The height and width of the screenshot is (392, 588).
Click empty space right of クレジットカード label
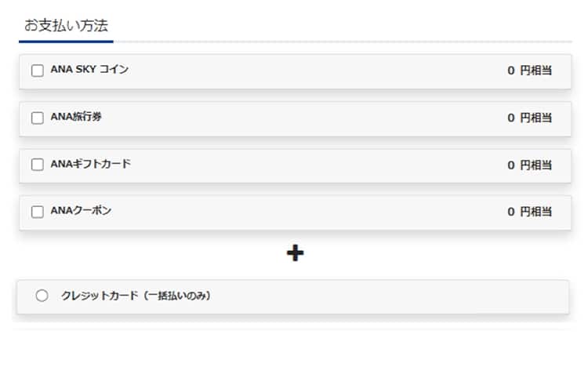tap(392, 296)
